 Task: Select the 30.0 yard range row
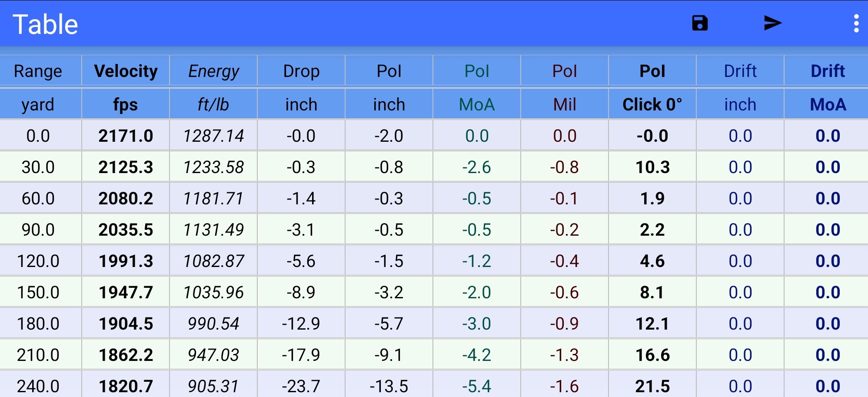tap(38, 167)
